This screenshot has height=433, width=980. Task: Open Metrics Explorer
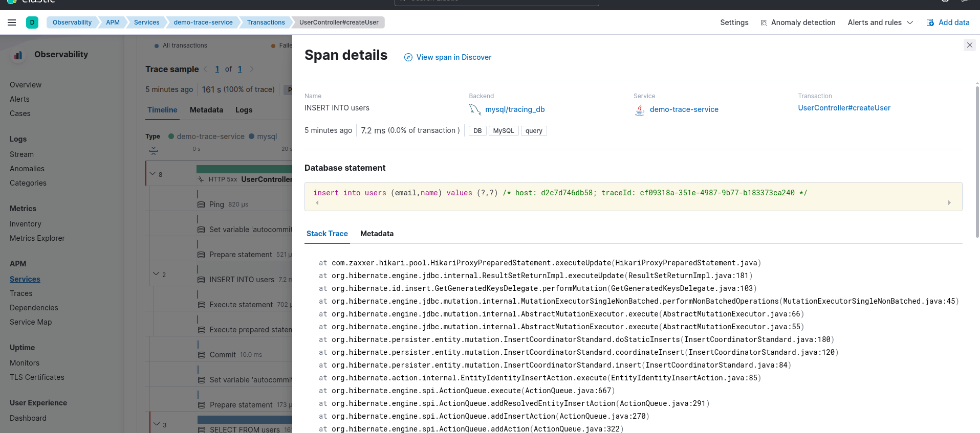37,238
